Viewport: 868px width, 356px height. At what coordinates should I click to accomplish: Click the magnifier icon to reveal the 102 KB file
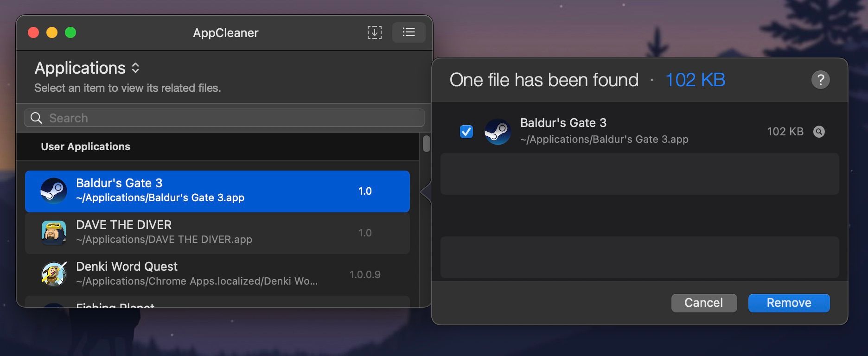(819, 132)
